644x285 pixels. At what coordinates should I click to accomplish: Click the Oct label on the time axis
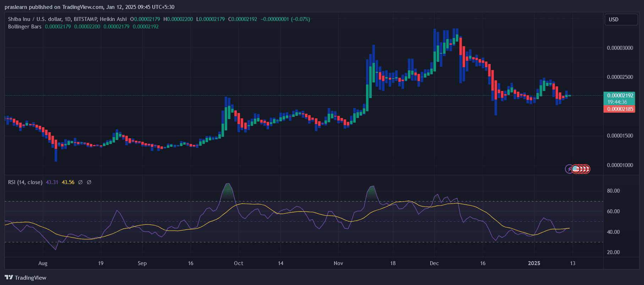(239, 263)
